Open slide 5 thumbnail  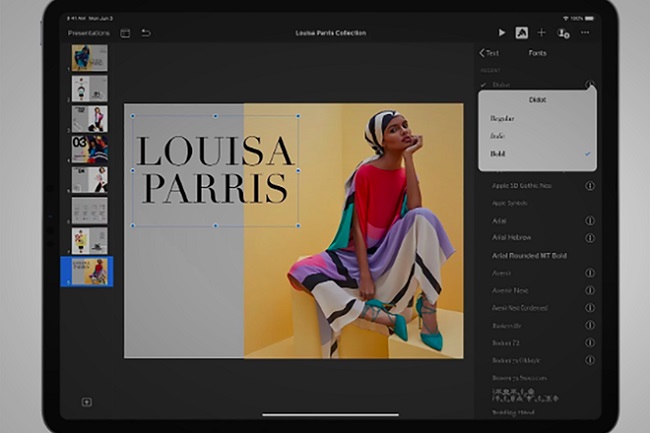click(x=90, y=180)
